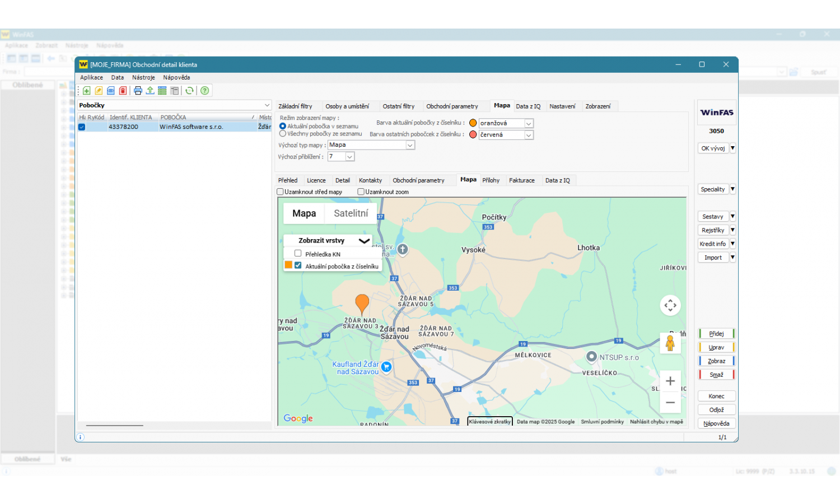
Task: Click the orange color swatch for current branch
Action: (473, 123)
